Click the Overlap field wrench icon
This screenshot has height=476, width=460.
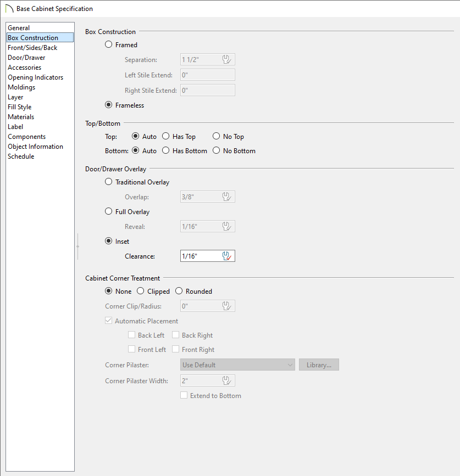(226, 197)
